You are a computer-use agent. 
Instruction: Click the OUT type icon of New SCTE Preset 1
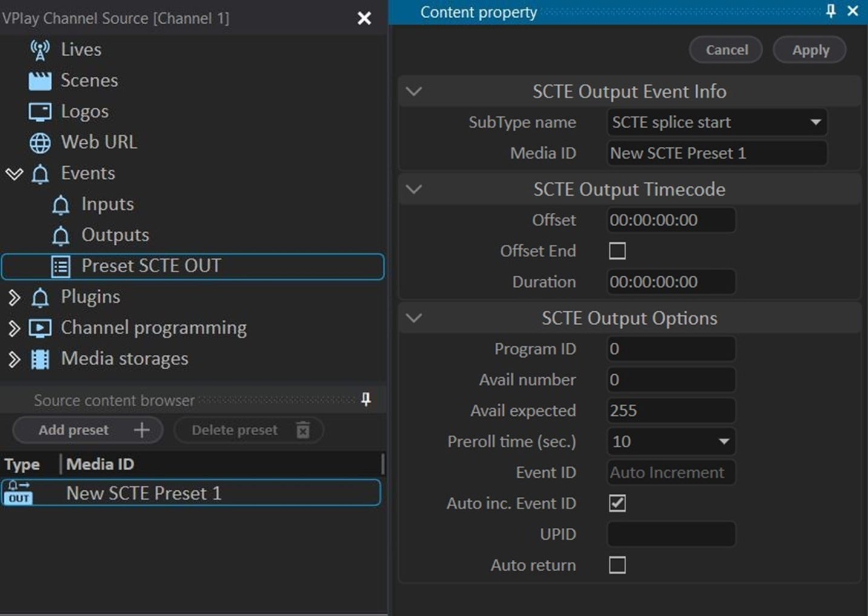[18, 493]
